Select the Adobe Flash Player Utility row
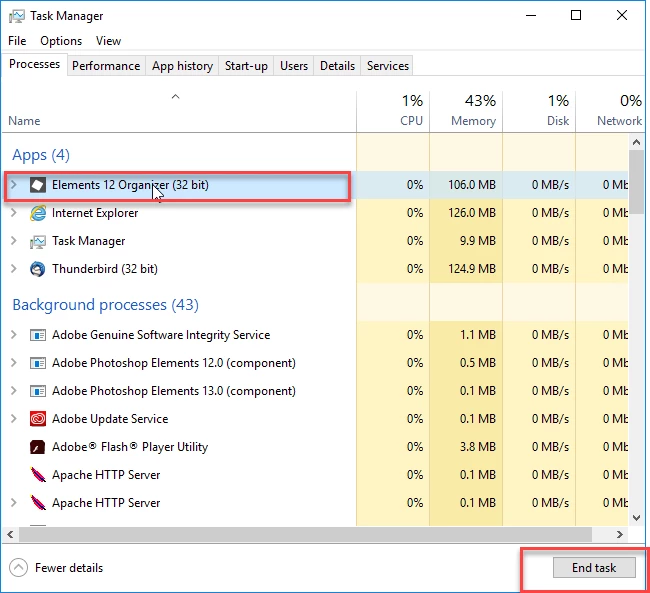Viewport: 650px width, 593px height. (x=315, y=447)
